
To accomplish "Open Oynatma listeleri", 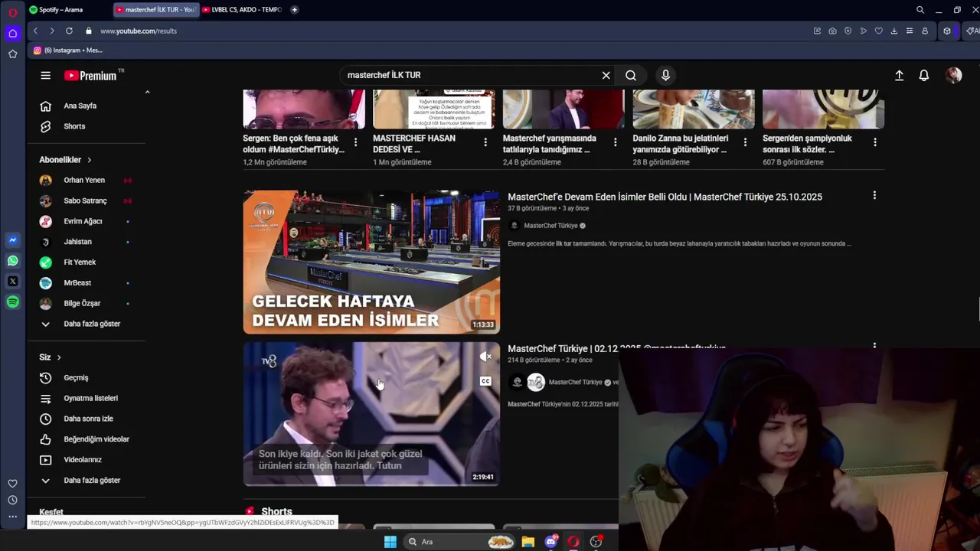I will (90, 398).
